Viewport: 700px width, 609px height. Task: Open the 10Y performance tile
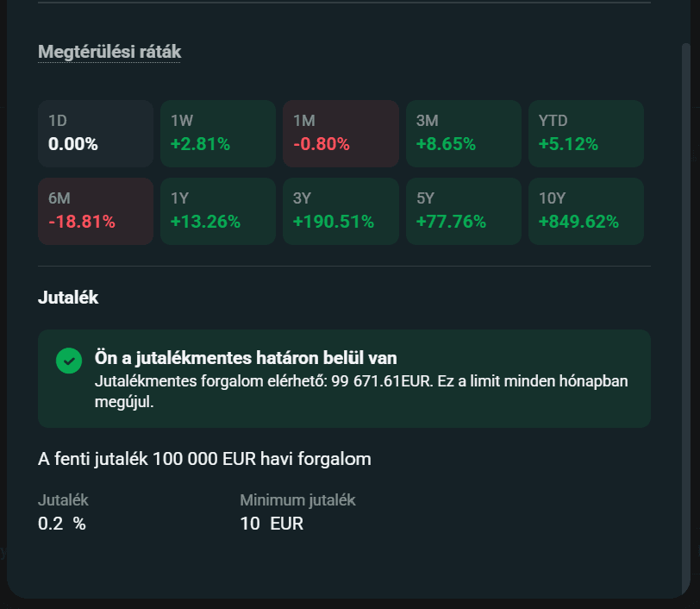tap(585, 210)
